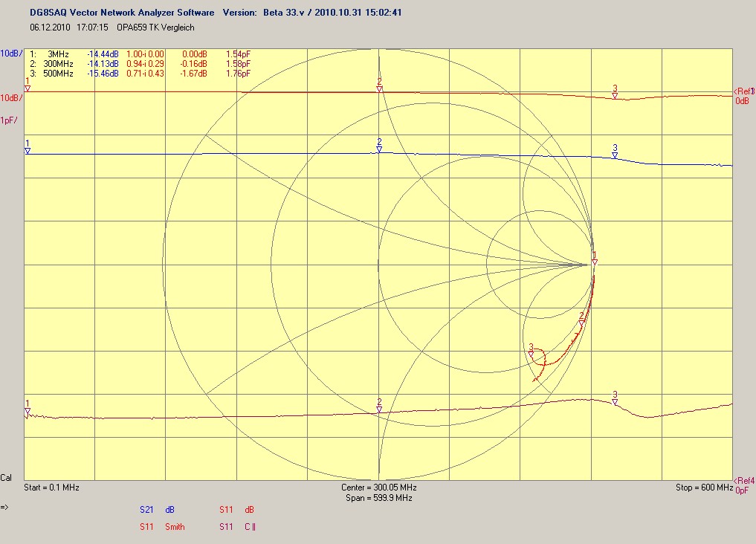This screenshot has width=756, height=544.
Task: Click the S11 label next to Smith
Action: coord(146,527)
